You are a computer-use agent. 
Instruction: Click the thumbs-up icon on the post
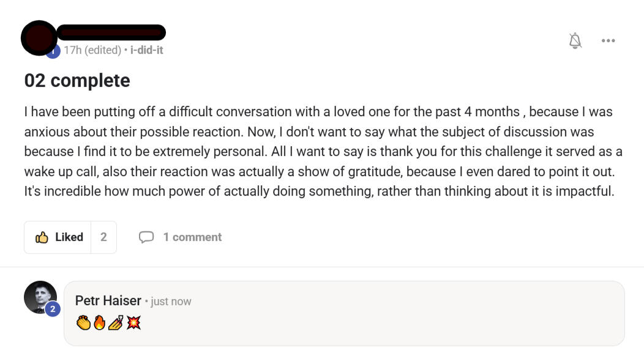point(42,237)
